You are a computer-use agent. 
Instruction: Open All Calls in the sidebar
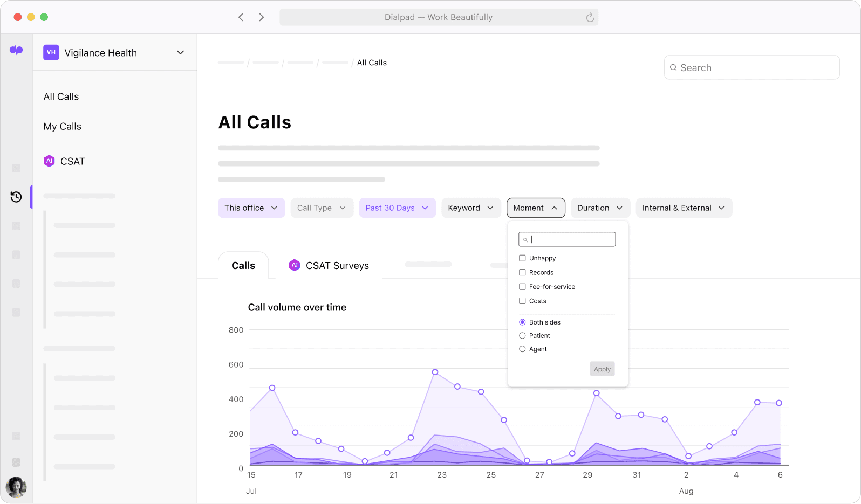point(61,96)
